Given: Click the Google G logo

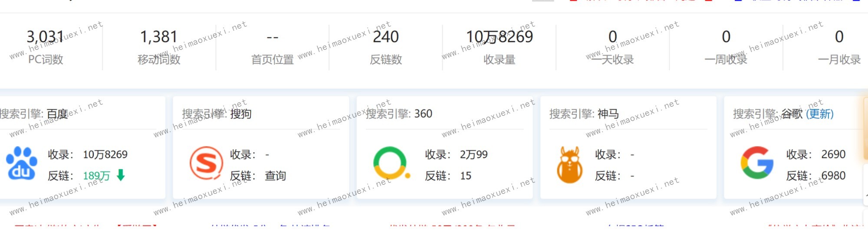Looking at the screenshot, I should (x=757, y=163).
